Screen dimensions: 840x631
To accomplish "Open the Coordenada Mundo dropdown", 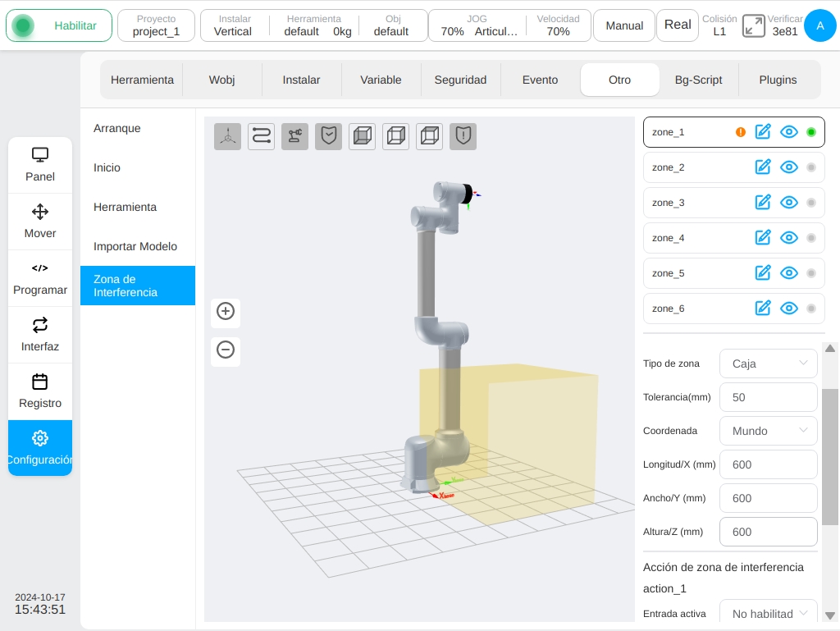I will tap(768, 432).
